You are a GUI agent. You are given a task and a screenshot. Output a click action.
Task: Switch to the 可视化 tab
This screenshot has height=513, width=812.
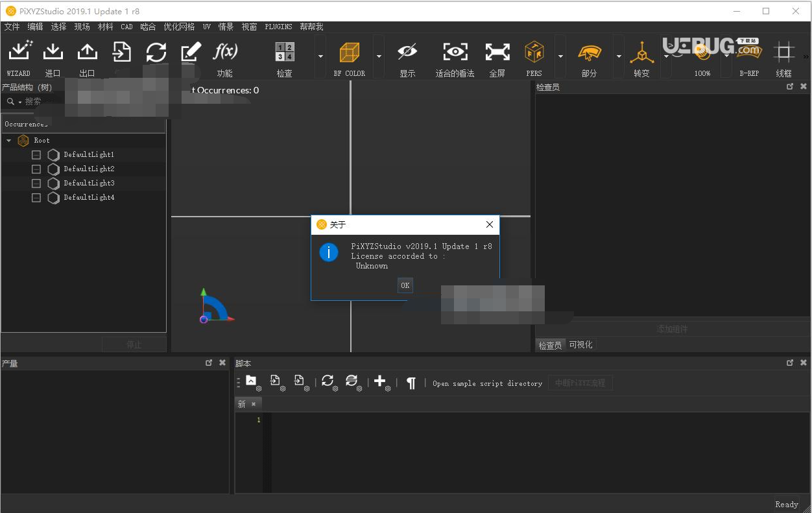[580, 345]
